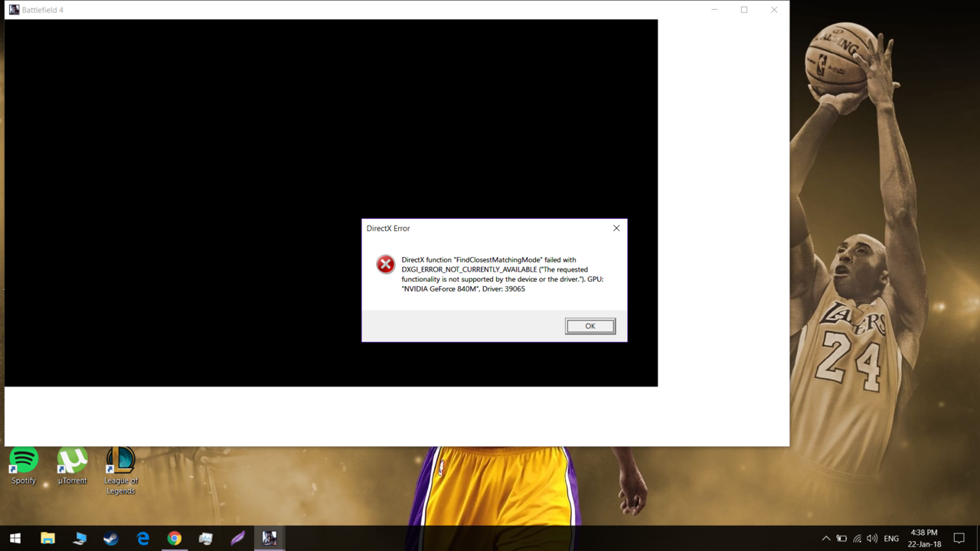This screenshot has width=980, height=551.
Task: Open the Wi-Fi network tray icon
Action: pos(857,539)
